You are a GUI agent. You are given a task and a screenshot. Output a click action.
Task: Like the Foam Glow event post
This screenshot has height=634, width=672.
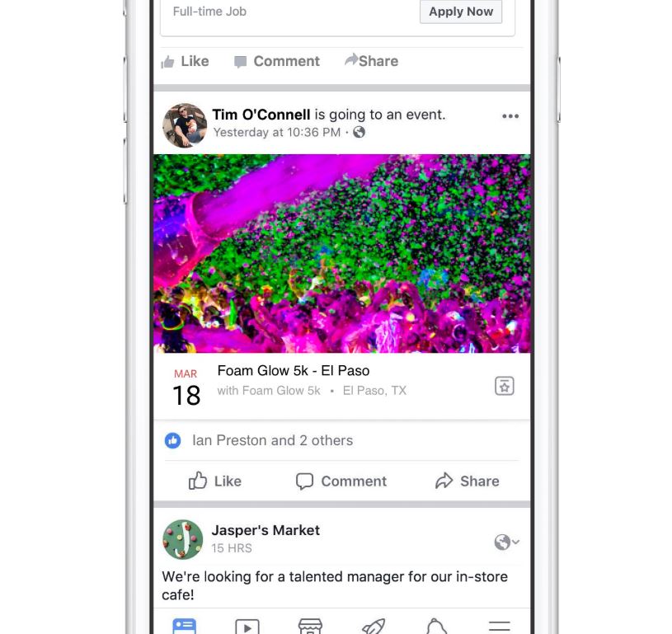[x=214, y=481]
